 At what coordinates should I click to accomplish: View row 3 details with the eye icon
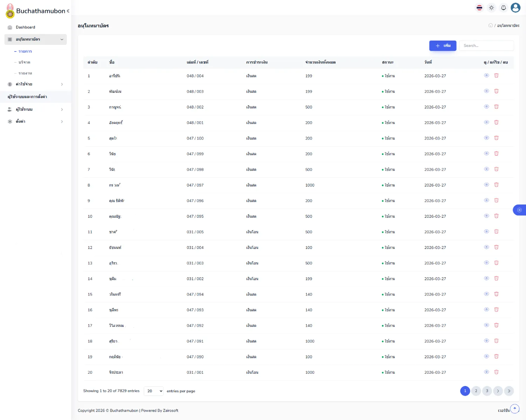pos(486,107)
